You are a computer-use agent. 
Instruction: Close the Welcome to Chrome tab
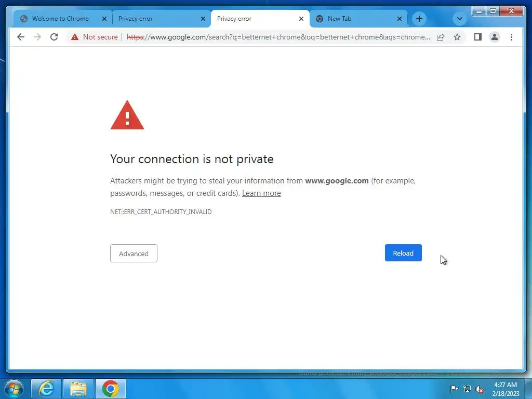104,19
